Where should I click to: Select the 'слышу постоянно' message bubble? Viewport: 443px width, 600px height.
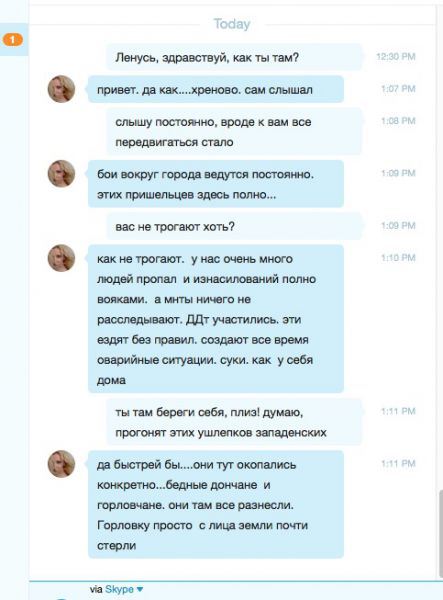pos(234,131)
